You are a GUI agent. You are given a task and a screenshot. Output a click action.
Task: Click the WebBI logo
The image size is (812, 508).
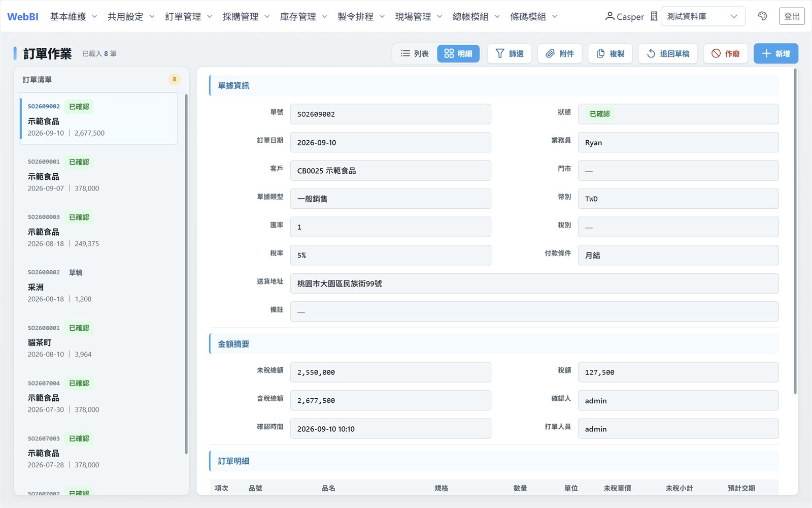[x=23, y=17]
